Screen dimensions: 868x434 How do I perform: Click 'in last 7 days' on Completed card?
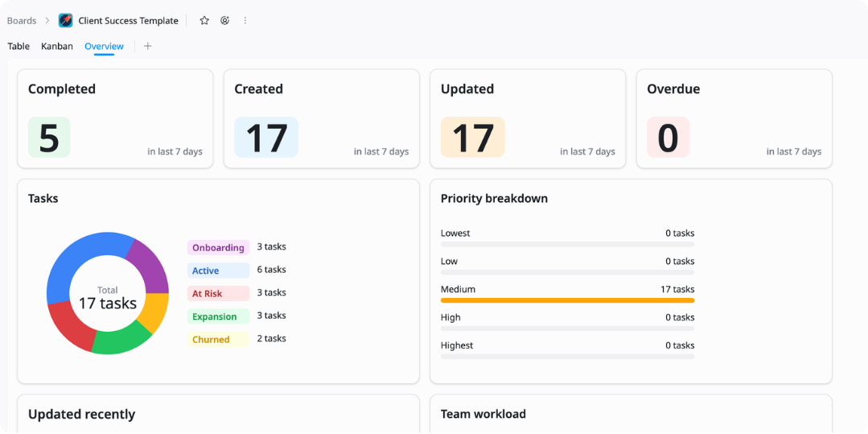click(175, 151)
